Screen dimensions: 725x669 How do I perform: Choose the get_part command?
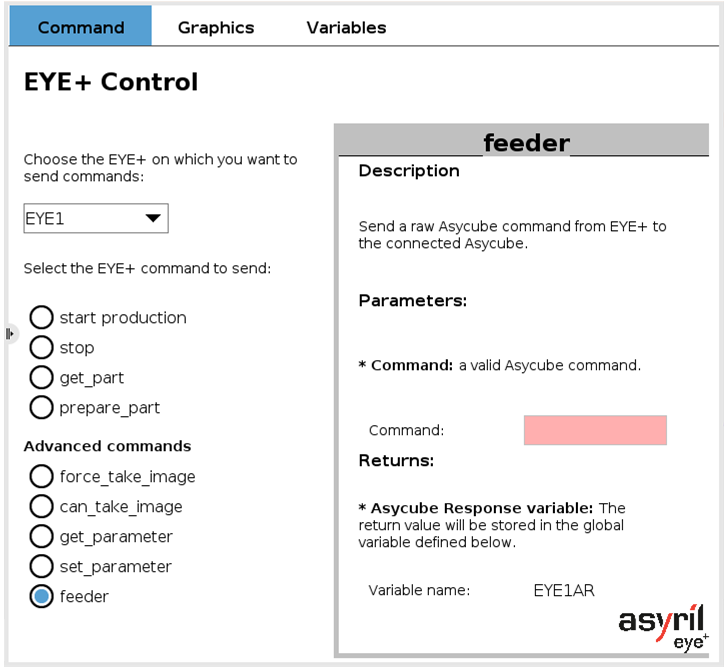(x=41, y=378)
